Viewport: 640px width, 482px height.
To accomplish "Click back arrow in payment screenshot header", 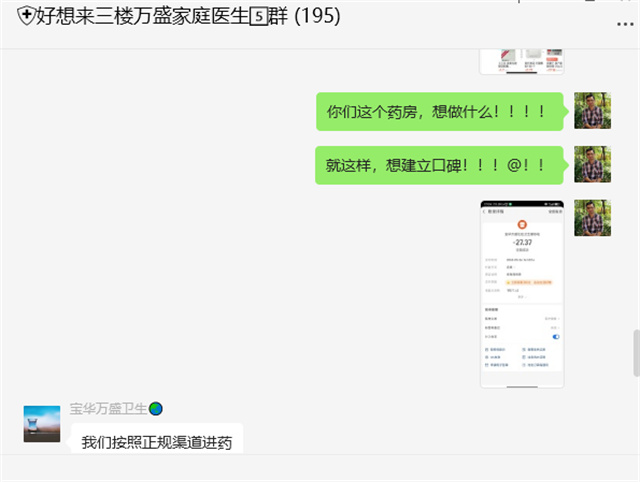I will (485, 211).
